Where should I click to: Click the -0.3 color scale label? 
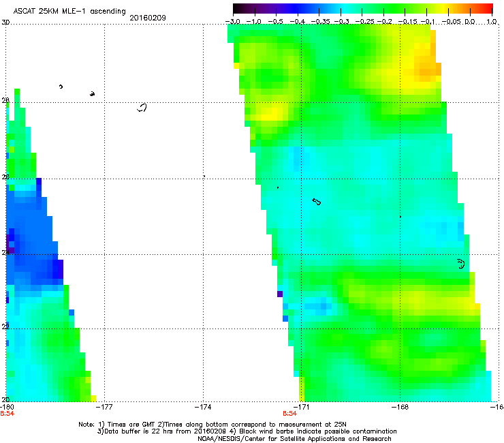point(342,22)
